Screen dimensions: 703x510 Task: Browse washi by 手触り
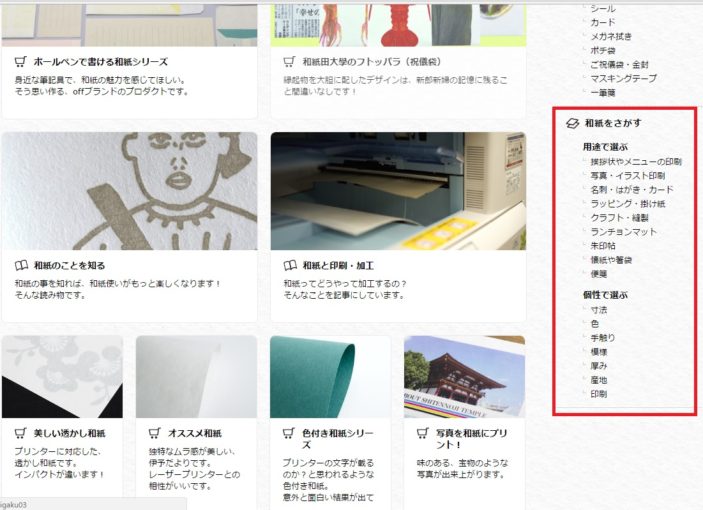[603, 338]
